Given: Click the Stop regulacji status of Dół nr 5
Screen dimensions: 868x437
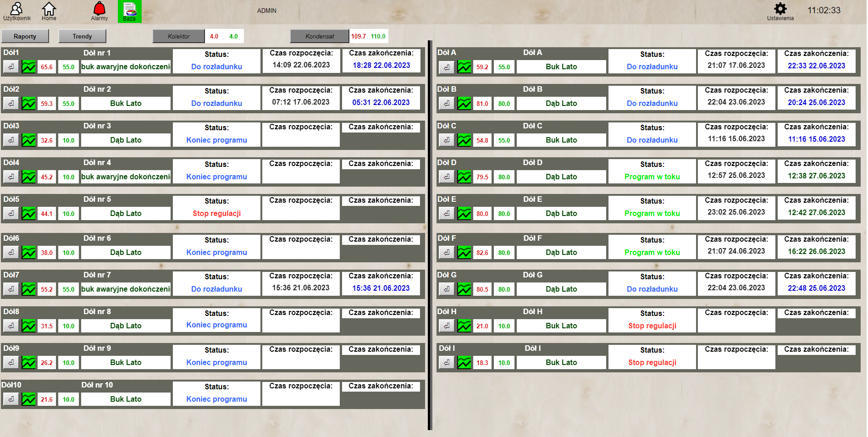Looking at the screenshot, I should [216, 213].
